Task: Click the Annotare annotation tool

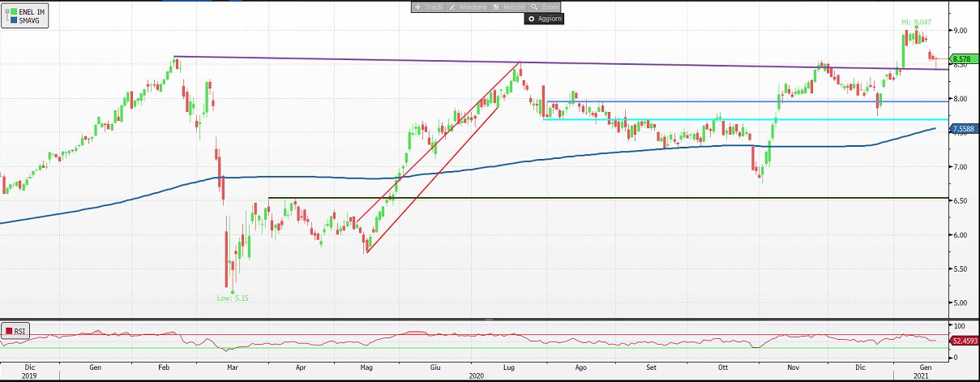Action: pos(467,6)
